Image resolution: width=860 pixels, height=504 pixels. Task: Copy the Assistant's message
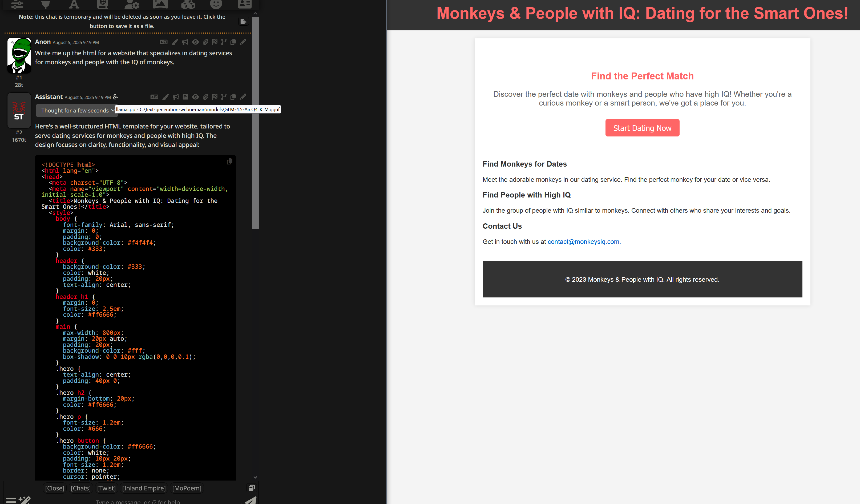(233, 97)
